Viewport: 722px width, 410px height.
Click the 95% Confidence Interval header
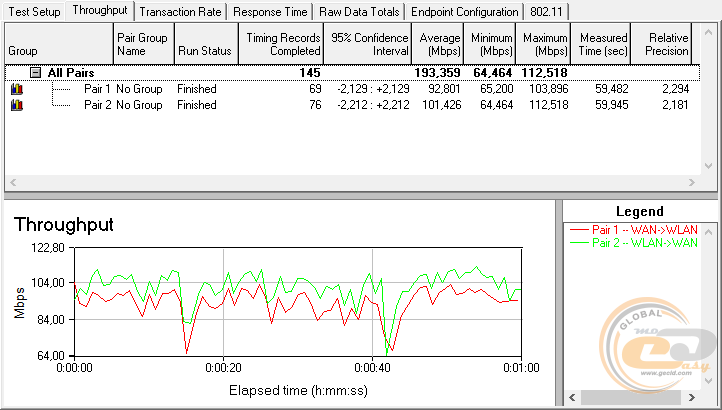point(367,44)
